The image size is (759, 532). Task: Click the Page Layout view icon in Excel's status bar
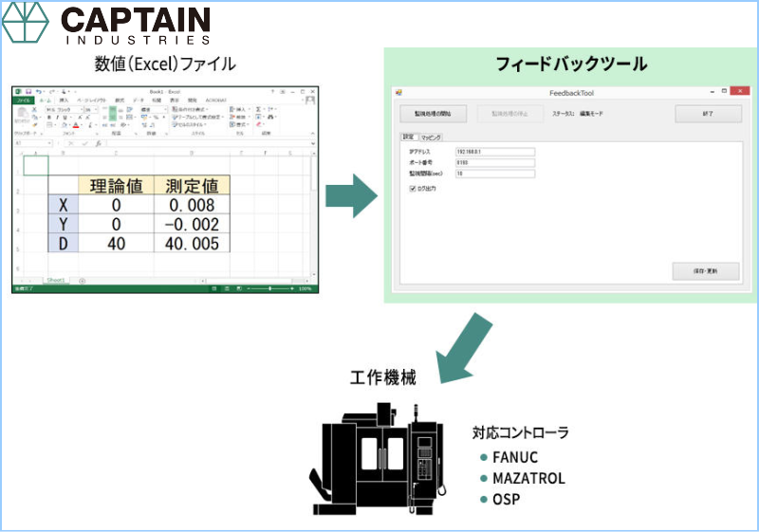[x=227, y=288]
